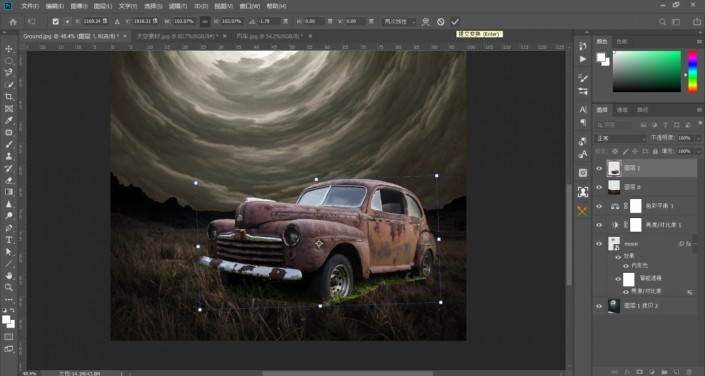
Task: Click the Home icon in options bar
Action: (x=13, y=22)
